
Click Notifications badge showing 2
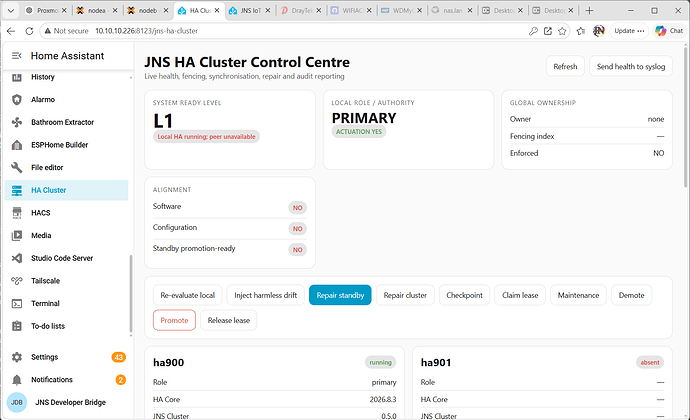[121, 379]
